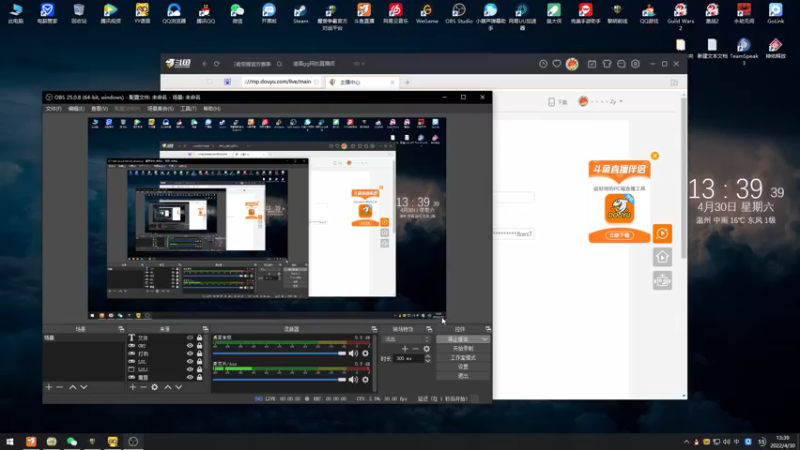This screenshot has width=800, height=450.
Task: Toggle lock of the last source row
Action: 199,378
